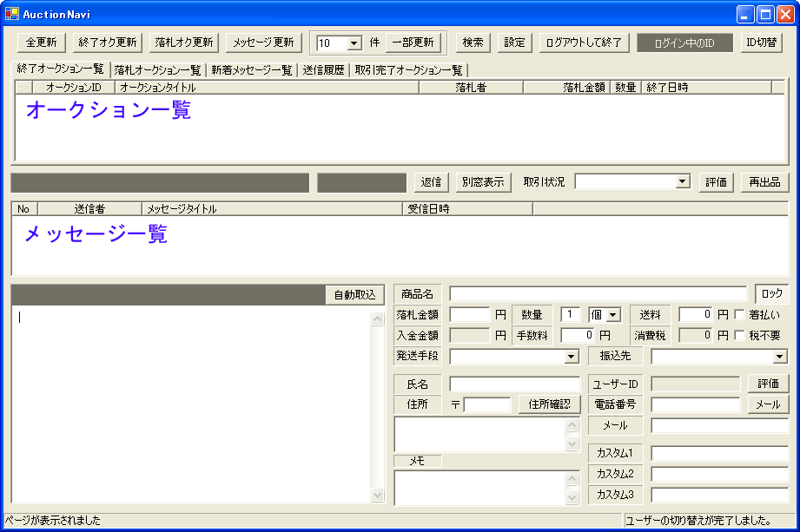Click the 自動取込 button
The width and height of the screenshot is (800, 532).
(355, 294)
